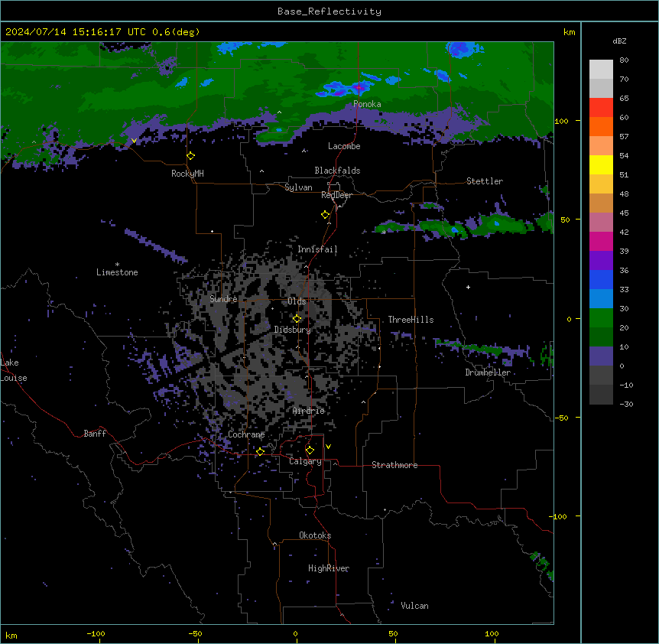Pick the orange 60-57 dBZ legend swatch
Image resolution: width=659 pixels, height=644 pixels.
(x=601, y=126)
